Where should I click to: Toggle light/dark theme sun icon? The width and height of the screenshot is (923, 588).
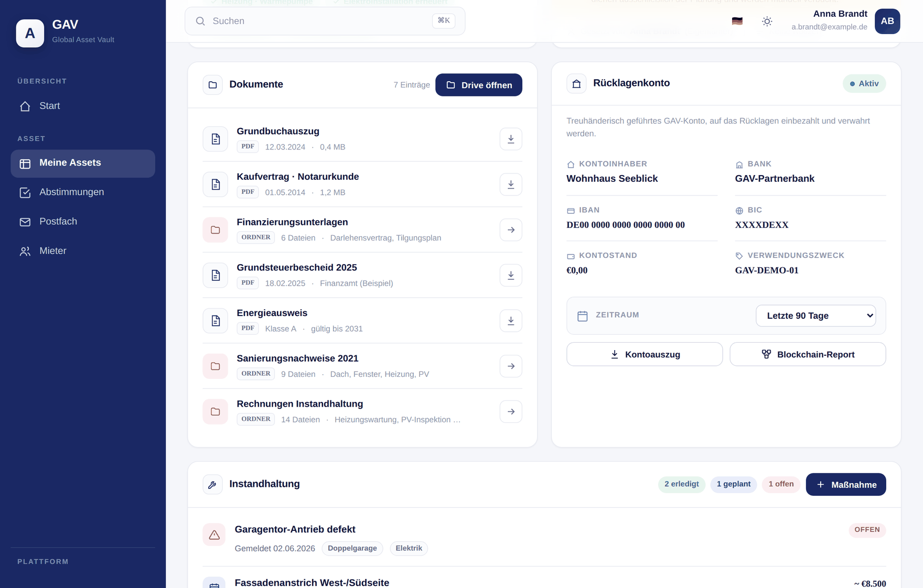pyautogui.click(x=767, y=21)
